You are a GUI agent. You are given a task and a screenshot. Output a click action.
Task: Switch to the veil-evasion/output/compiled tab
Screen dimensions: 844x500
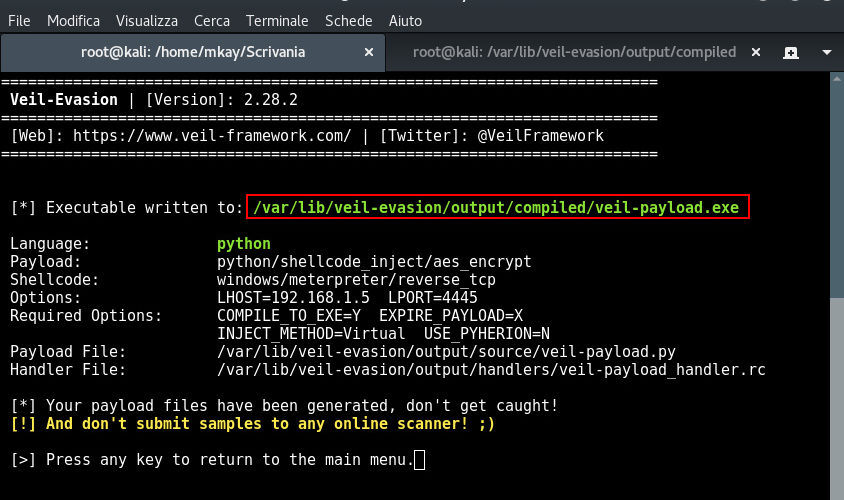[574, 52]
